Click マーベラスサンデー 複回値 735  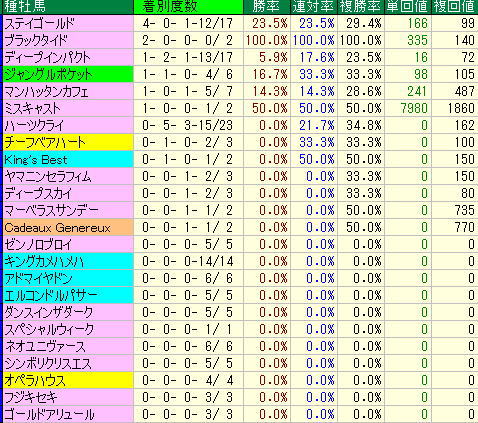click(x=464, y=210)
